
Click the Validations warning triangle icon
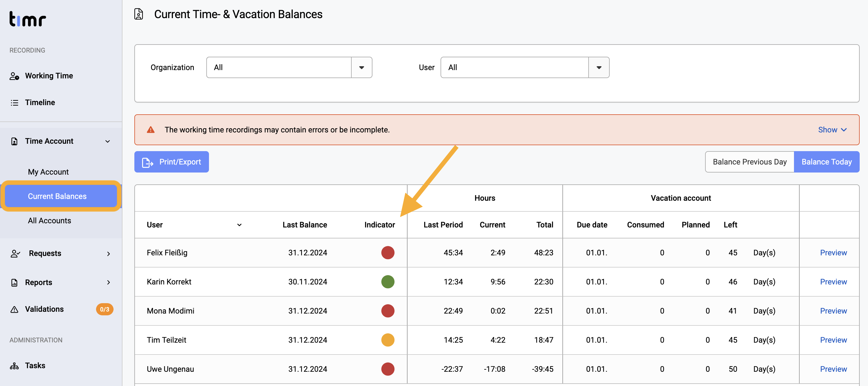[x=14, y=309]
